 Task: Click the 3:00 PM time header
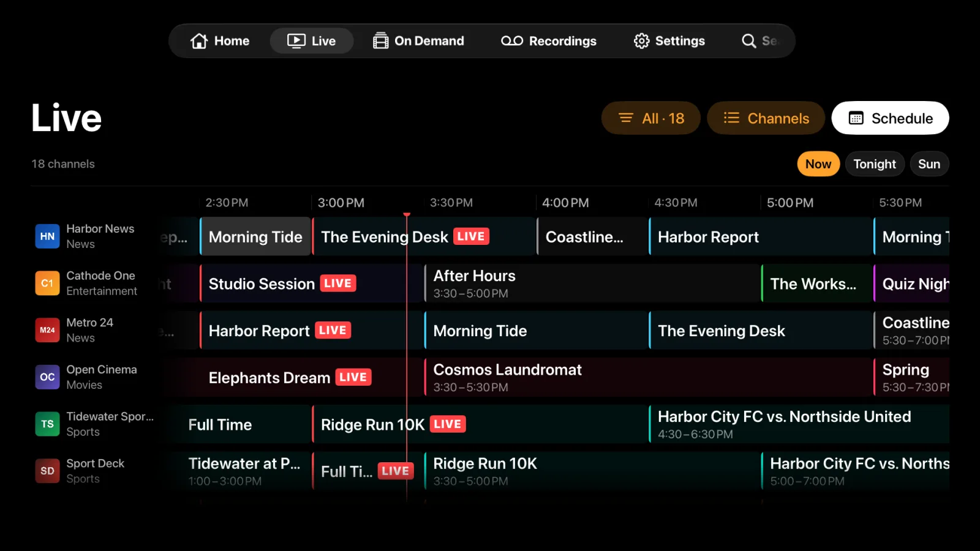(x=341, y=203)
